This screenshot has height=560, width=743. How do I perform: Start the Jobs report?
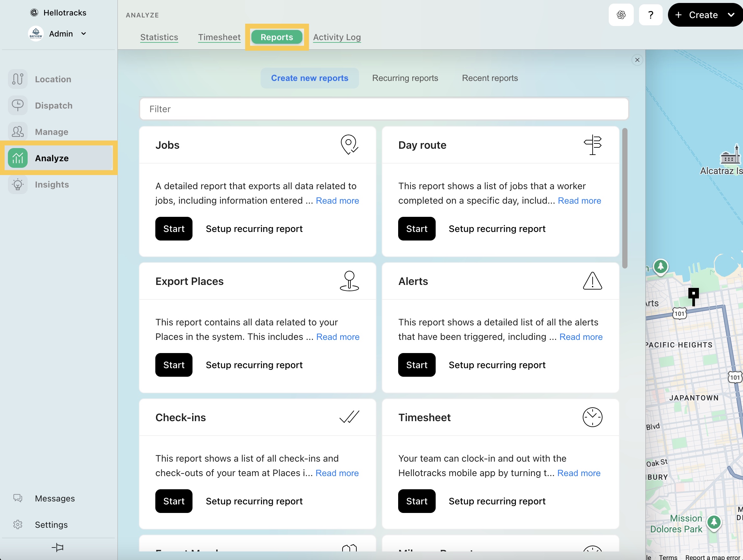click(174, 229)
